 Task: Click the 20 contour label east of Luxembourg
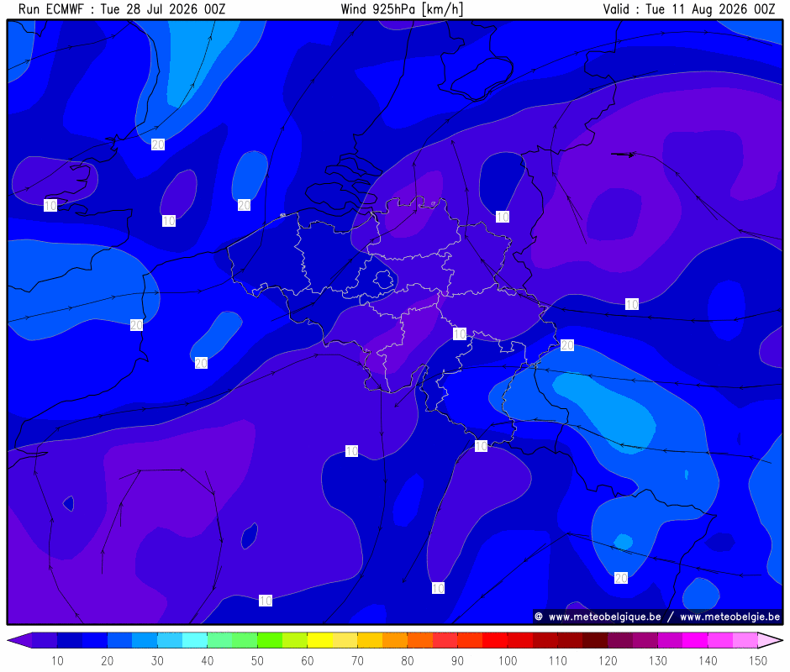pos(566,345)
